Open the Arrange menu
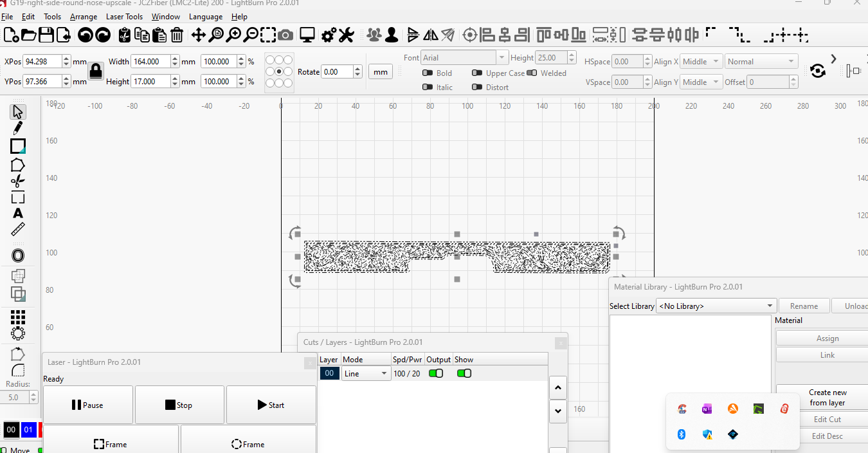This screenshot has height=453, width=868. click(x=84, y=17)
